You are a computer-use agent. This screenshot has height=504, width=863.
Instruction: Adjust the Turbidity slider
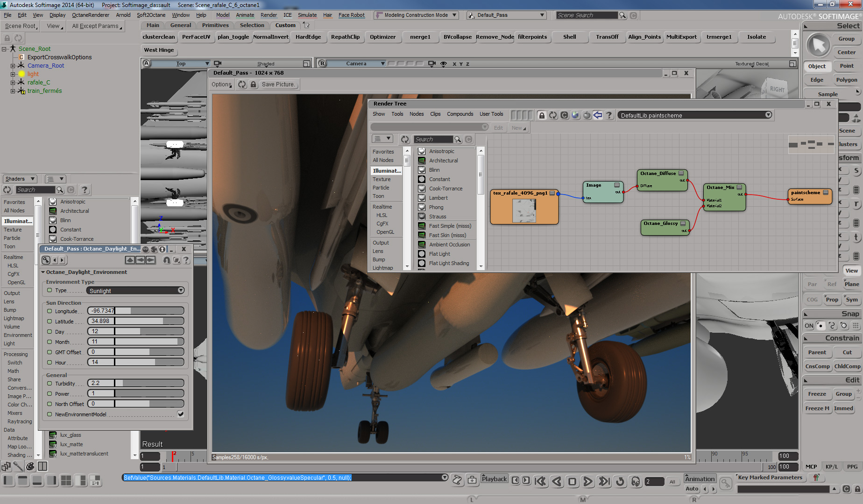click(149, 383)
